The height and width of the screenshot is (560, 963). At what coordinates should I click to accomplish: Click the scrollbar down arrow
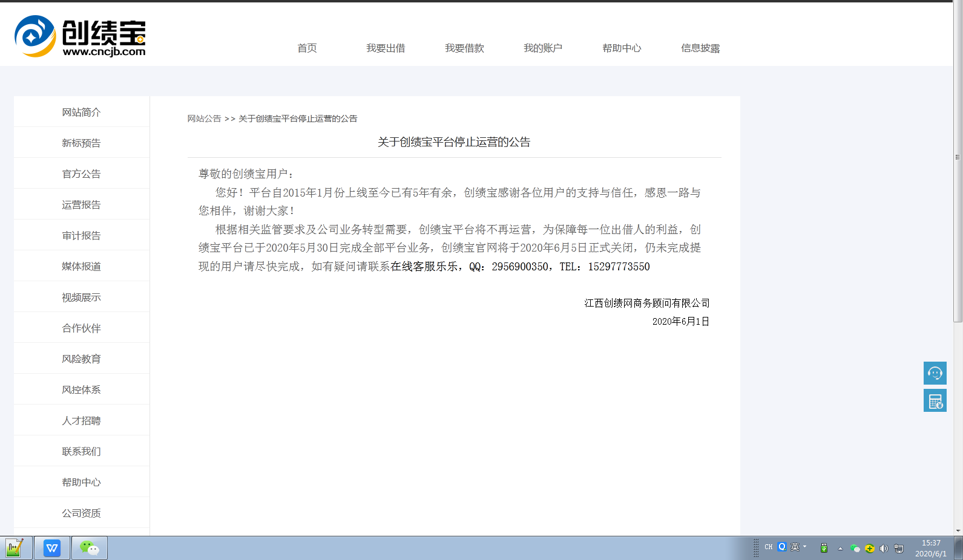click(958, 531)
